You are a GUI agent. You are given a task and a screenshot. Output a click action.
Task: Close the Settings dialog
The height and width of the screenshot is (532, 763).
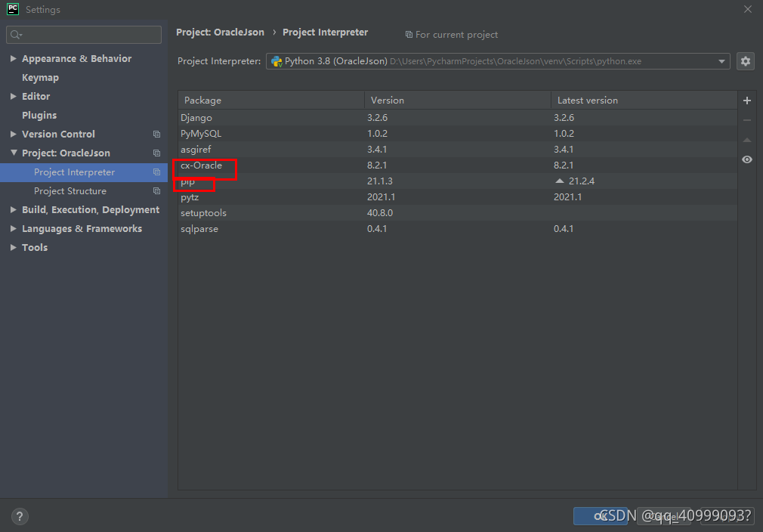747,9
